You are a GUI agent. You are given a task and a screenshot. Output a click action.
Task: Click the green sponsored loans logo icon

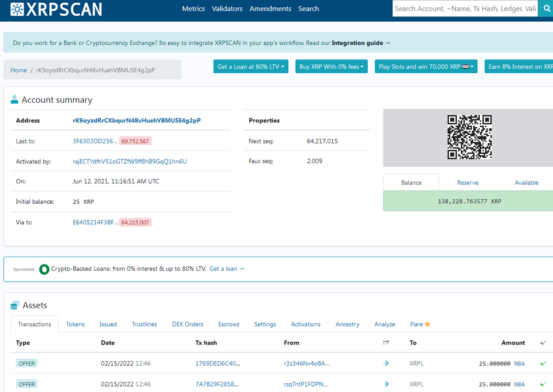click(44, 269)
